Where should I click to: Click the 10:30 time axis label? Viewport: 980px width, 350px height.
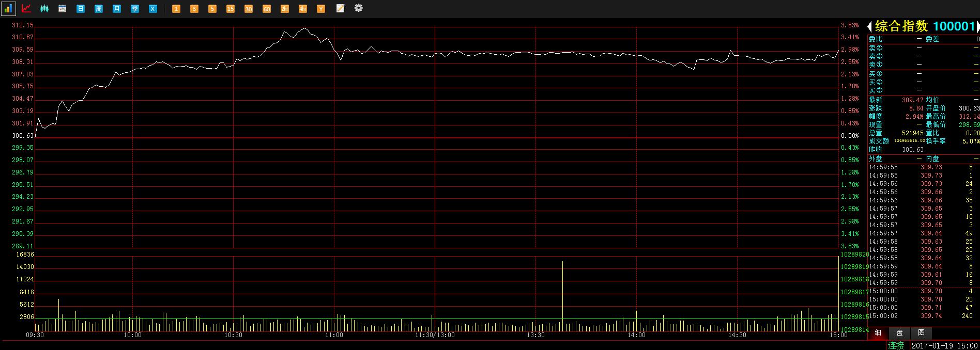pyautogui.click(x=234, y=335)
